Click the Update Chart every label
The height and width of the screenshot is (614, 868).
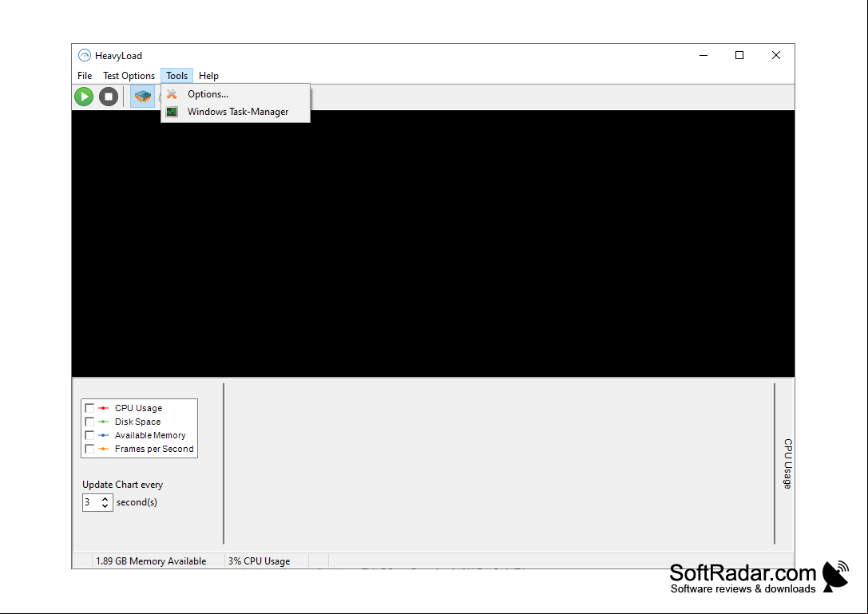(x=123, y=485)
